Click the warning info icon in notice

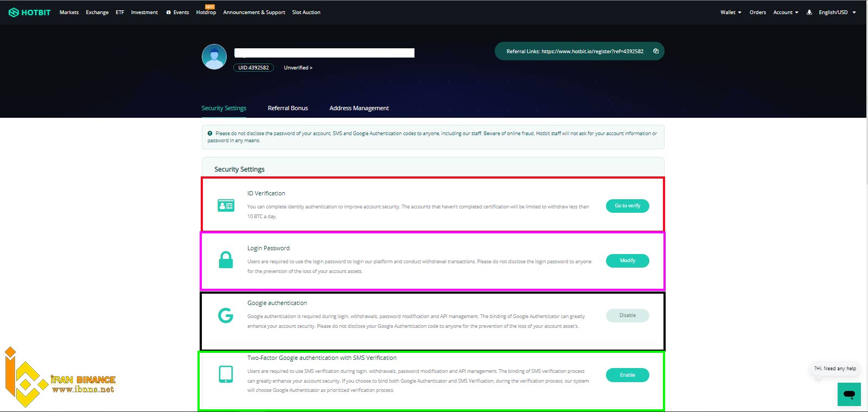tap(210, 133)
